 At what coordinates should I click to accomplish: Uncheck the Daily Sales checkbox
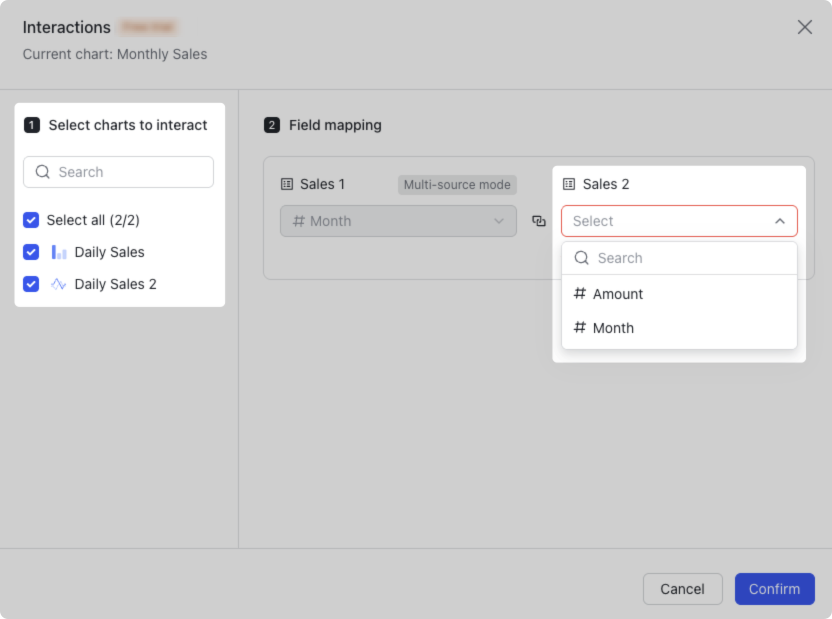tap(31, 252)
